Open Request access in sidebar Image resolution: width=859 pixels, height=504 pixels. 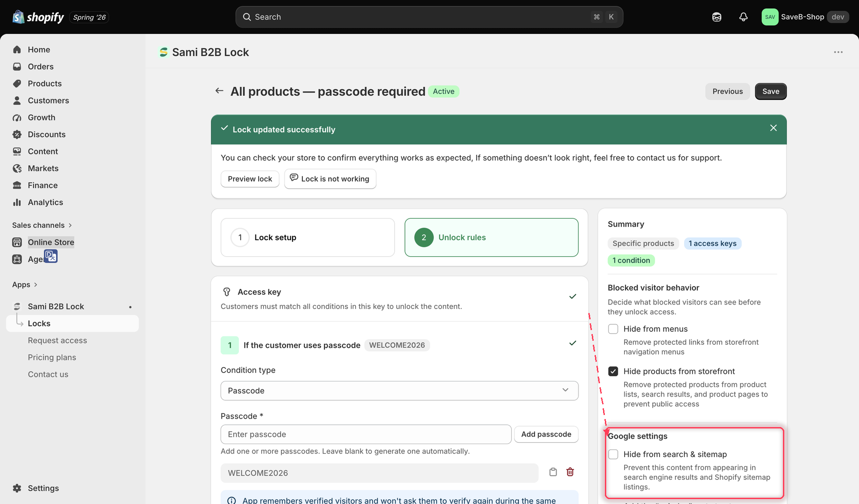[x=57, y=340]
